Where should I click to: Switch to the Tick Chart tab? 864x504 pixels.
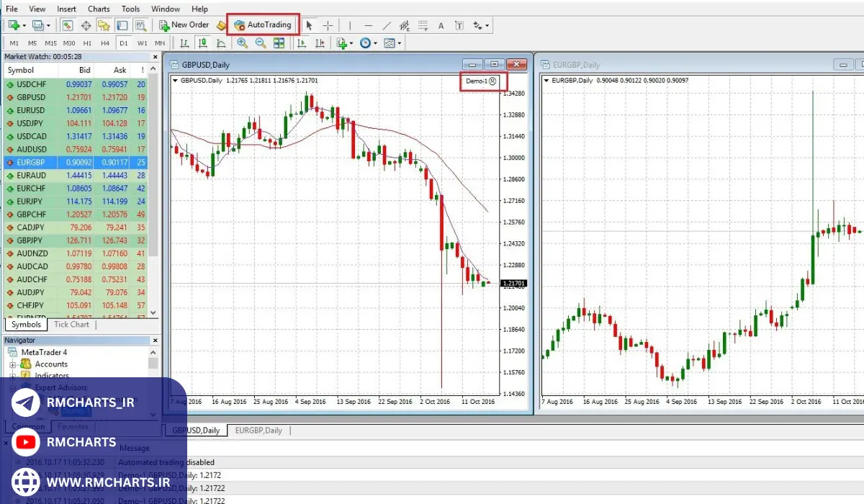tap(71, 325)
